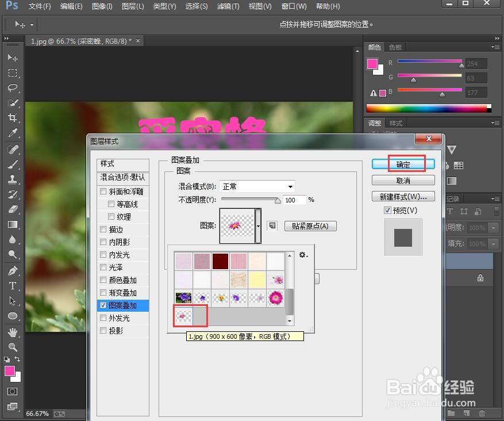This screenshot has height=421, width=504.
Task: Choose the Clone Stamp tool
Action: (13, 178)
